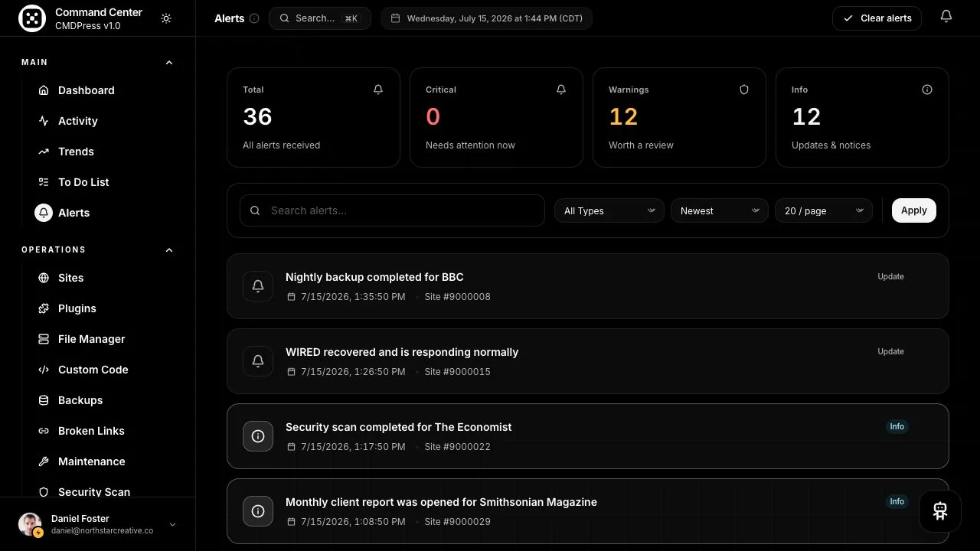
Task: Click the Maintenance wrench icon
Action: point(44,461)
